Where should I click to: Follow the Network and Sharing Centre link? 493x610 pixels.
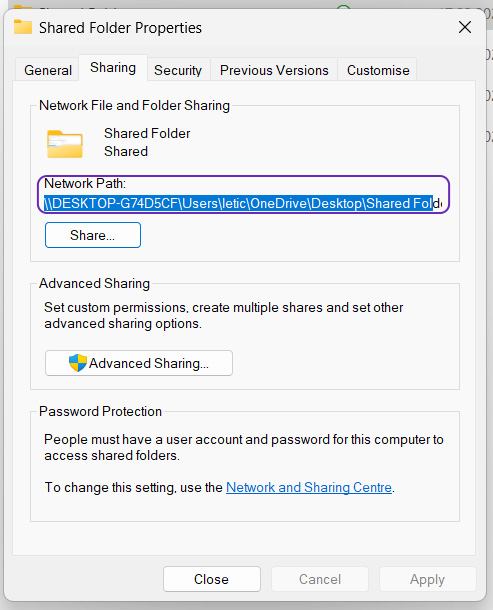coord(309,487)
